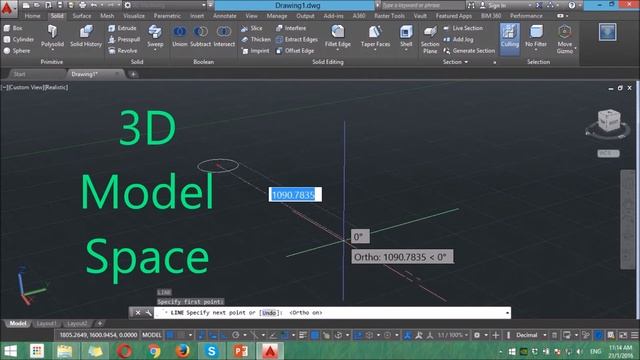Open Skype from the taskbar
Viewport: 640px width, 360px height.
[211, 351]
